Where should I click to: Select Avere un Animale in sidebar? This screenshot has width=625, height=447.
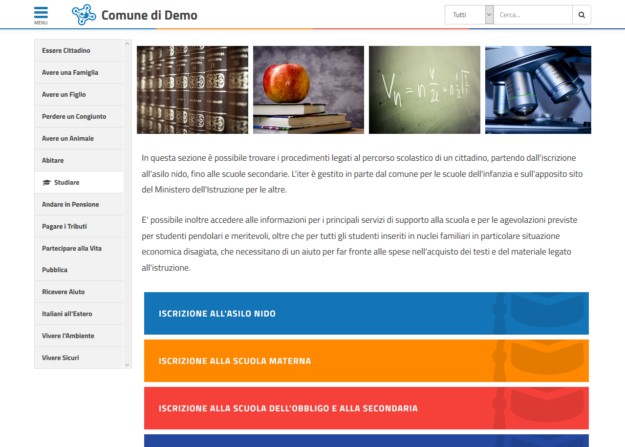coord(68,138)
